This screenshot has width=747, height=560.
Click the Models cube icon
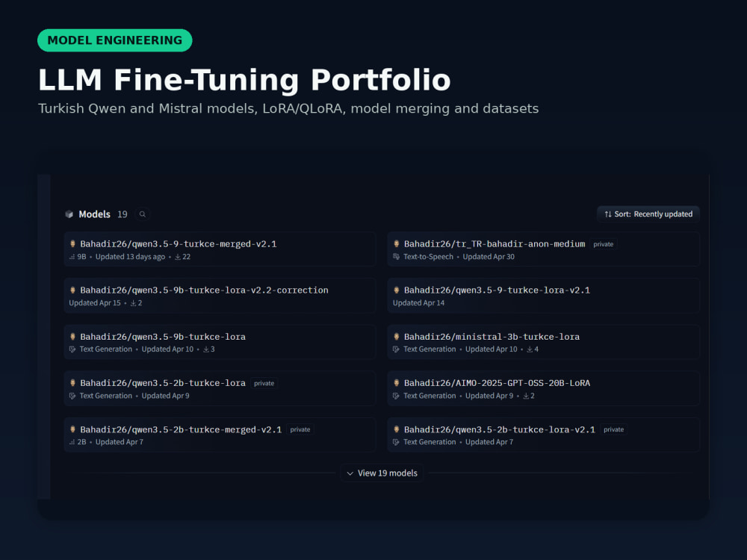(69, 214)
